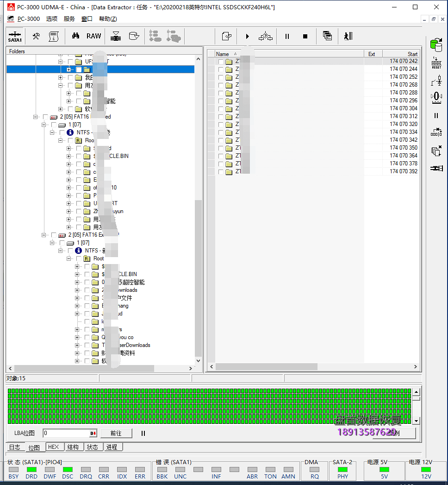
Task: Expand the 'you co' folder node
Action: (x=77, y=337)
